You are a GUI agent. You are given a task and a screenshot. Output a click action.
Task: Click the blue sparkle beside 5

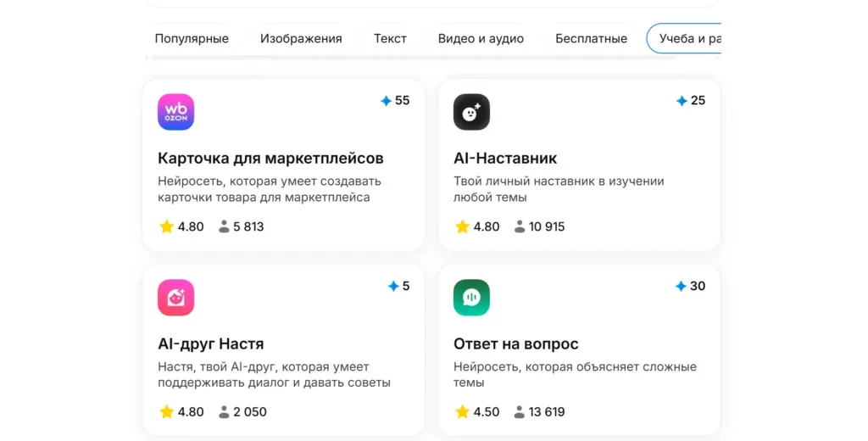393,287
